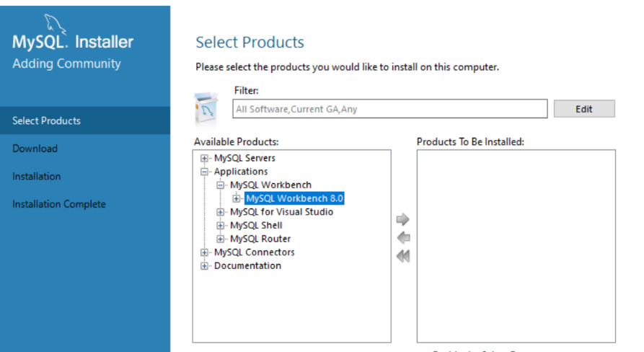Image resolution: width=644 pixels, height=352 pixels.
Task: Expand the Documentation node
Action: [204, 266]
